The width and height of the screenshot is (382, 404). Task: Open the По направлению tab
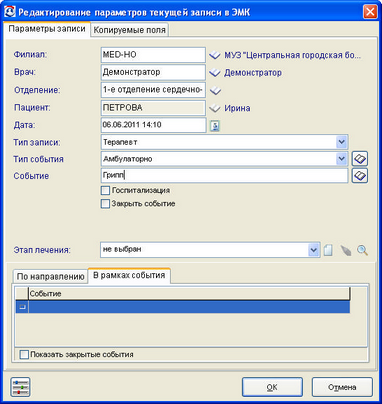pyautogui.click(x=51, y=276)
